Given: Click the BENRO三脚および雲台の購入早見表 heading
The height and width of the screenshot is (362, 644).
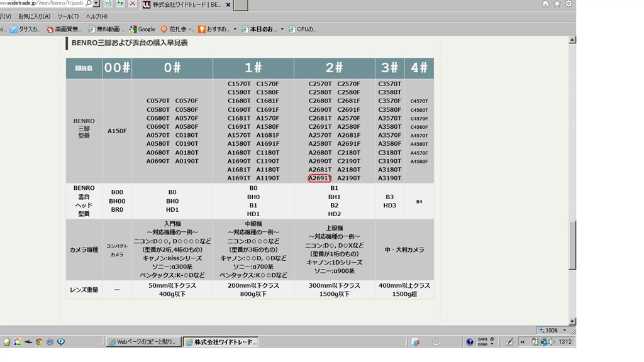Looking at the screenshot, I should [x=130, y=43].
